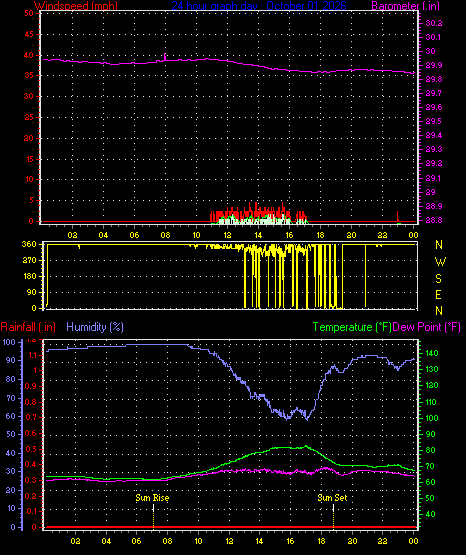Click the '0.7' rainfall axis value
Screen dimensions: 466x555
[x=31, y=417]
